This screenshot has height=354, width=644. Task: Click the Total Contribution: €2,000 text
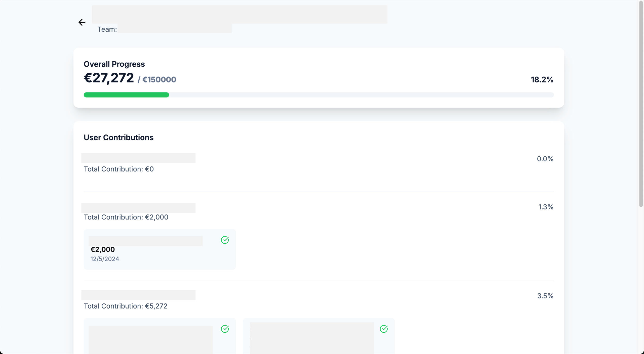tap(126, 217)
